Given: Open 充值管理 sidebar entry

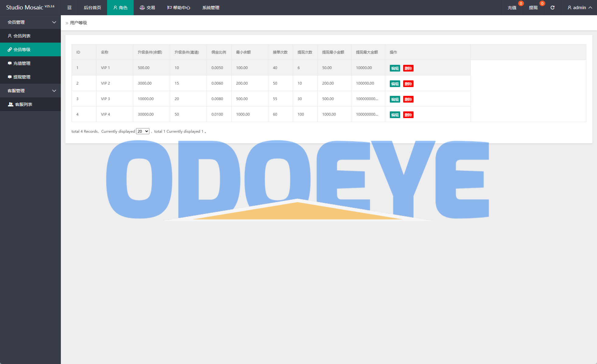Looking at the screenshot, I should 22,63.
